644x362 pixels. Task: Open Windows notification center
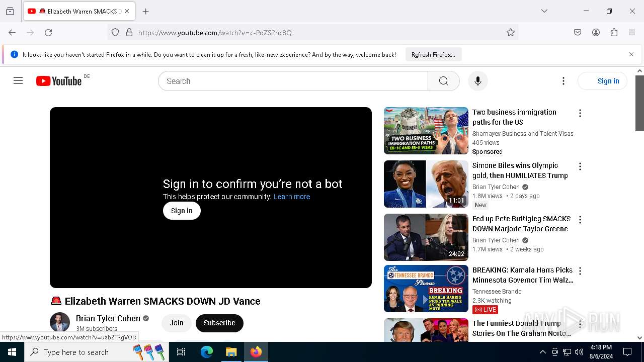tap(627, 352)
